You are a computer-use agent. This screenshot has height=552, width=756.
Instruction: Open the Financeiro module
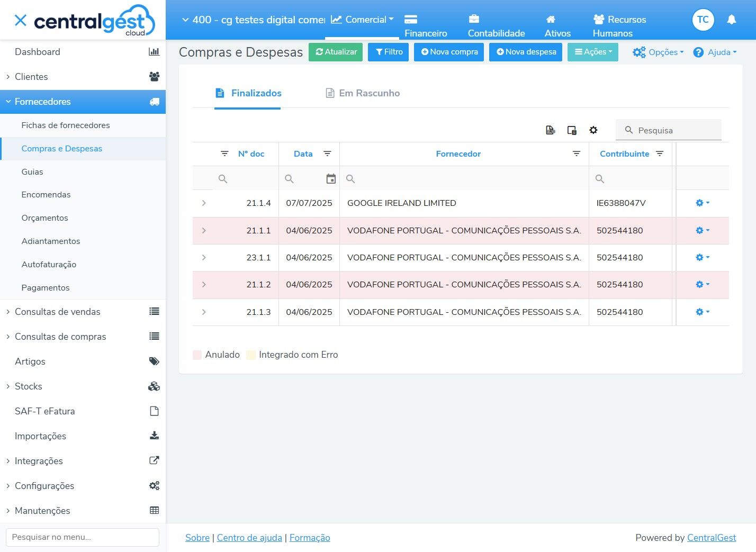(426, 26)
